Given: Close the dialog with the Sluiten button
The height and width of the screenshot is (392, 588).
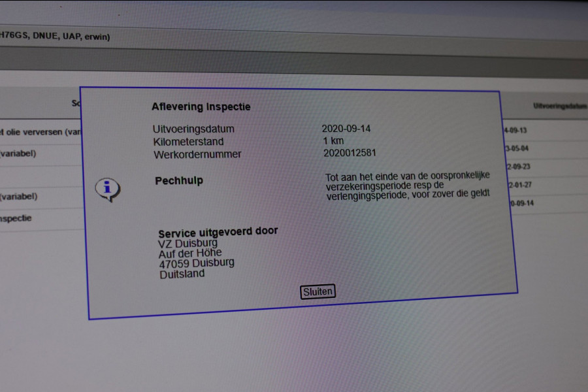Looking at the screenshot, I should pyautogui.click(x=318, y=291).
